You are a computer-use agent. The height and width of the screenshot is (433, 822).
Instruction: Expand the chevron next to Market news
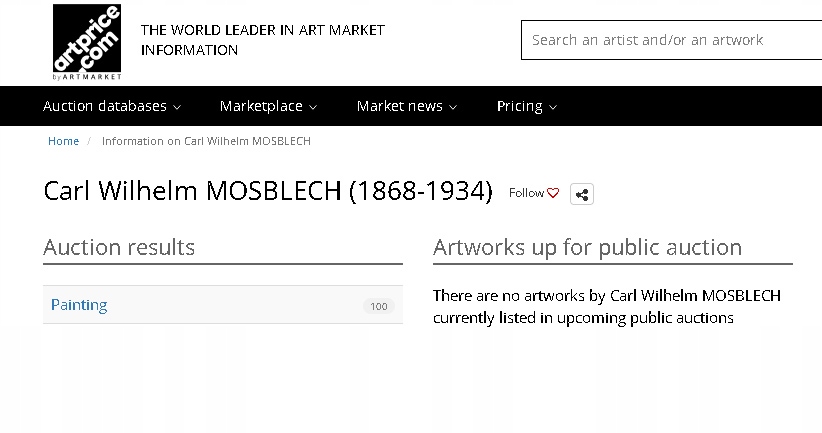tap(453, 107)
